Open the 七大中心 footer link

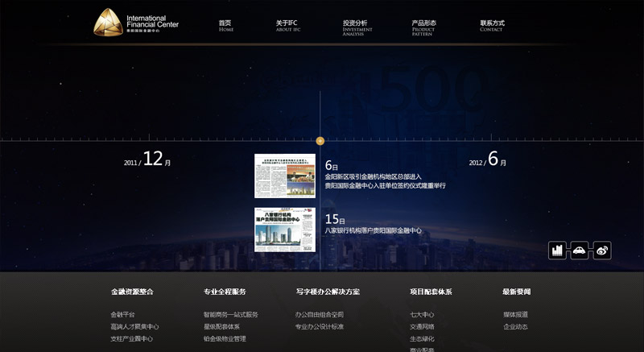click(422, 315)
